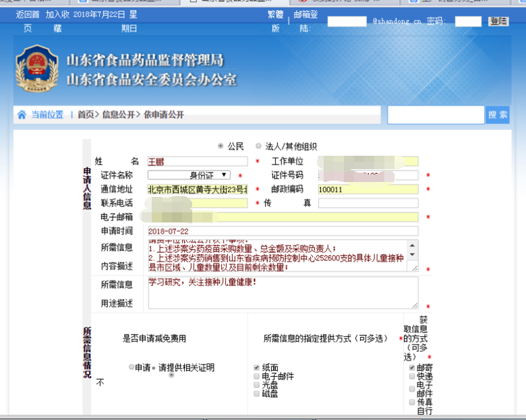Image resolution: width=526 pixels, height=420 pixels.
Task: Click the scroll-up arrow in 所需信息 textarea
Action: (413, 243)
